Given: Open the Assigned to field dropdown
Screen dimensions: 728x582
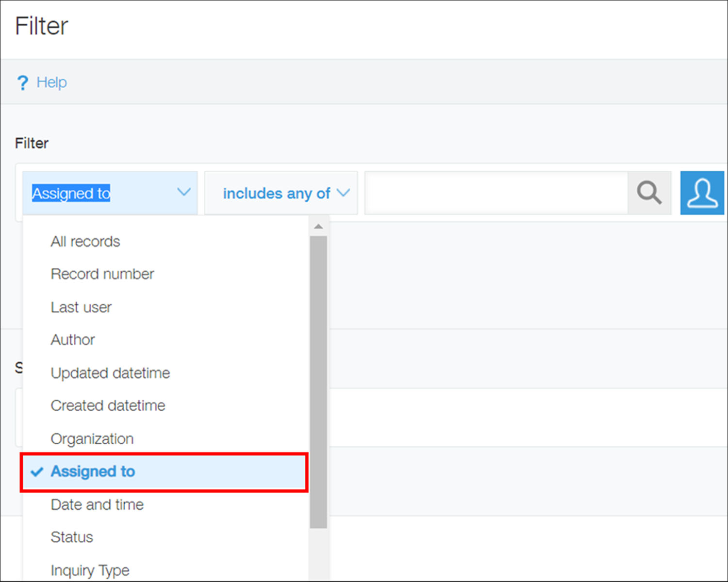Looking at the screenshot, I should tap(110, 193).
